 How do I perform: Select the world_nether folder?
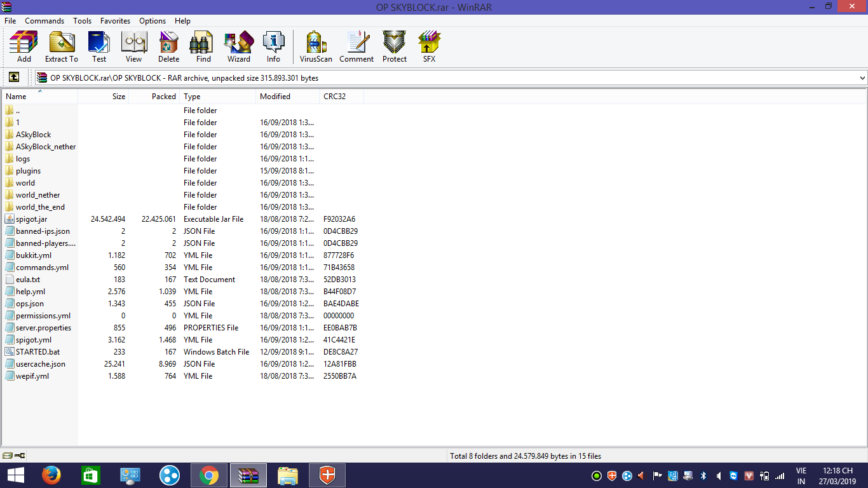pos(37,195)
